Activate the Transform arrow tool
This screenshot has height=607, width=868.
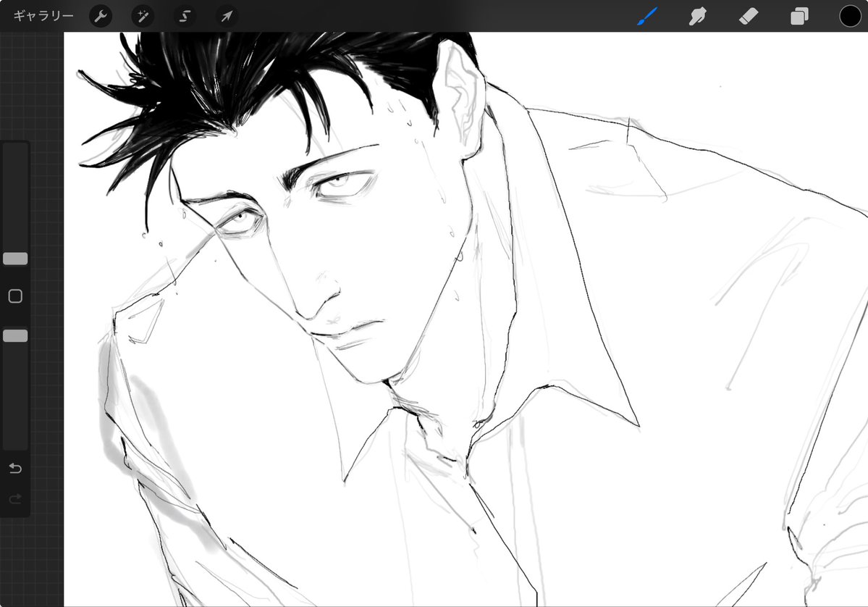(227, 17)
